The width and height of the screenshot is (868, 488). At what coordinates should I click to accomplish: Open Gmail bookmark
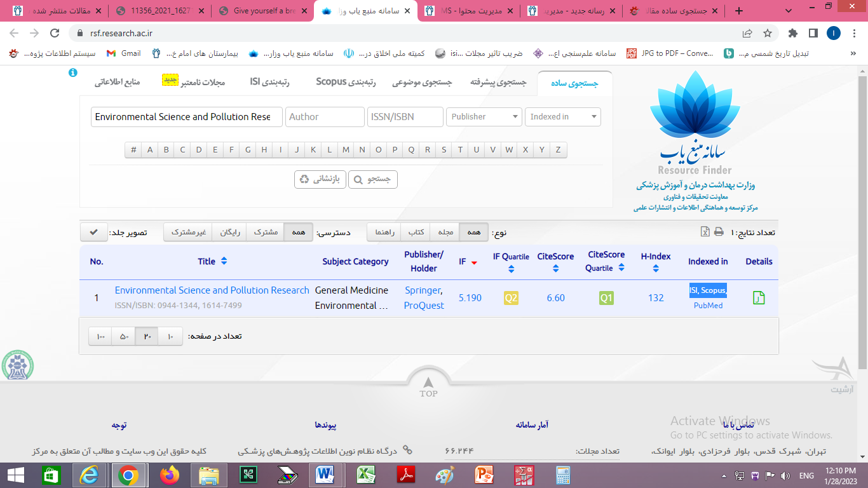[x=124, y=53]
